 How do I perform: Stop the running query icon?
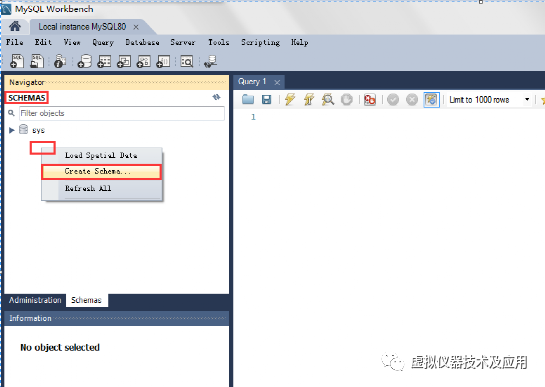[x=347, y=99]
